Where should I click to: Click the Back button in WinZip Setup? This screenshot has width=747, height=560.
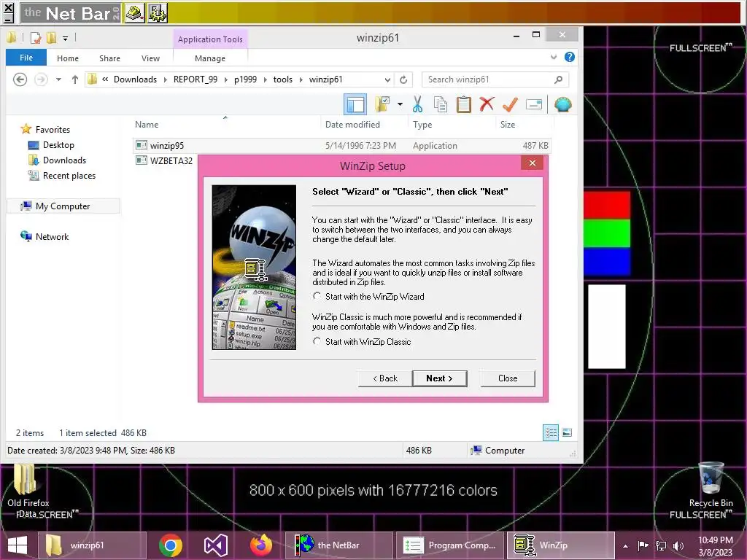[385, 378]
